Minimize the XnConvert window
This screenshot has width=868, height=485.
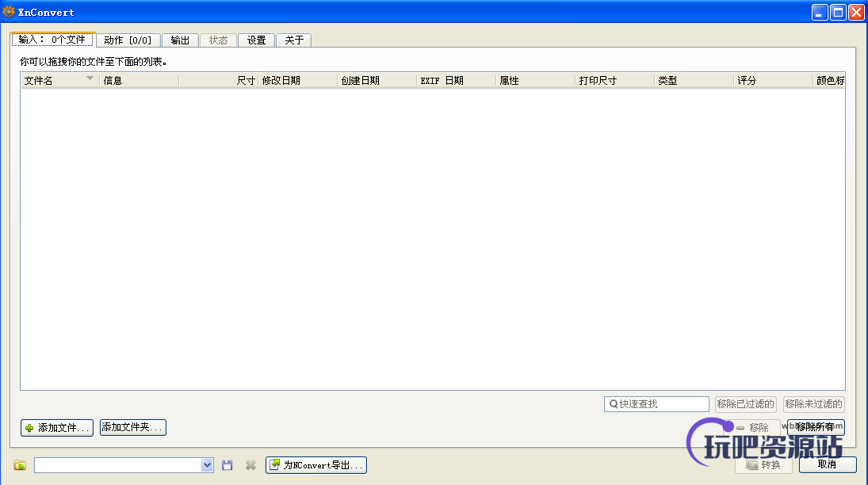820,12
